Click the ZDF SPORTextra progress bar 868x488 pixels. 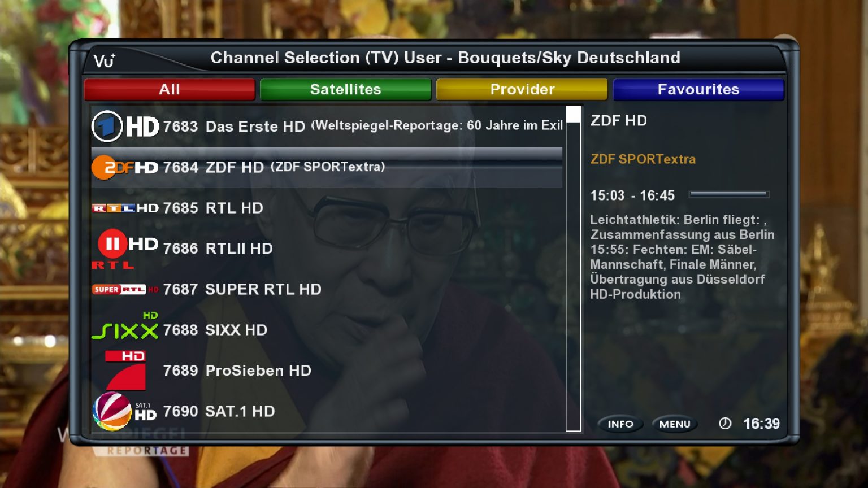click(729, 194)
